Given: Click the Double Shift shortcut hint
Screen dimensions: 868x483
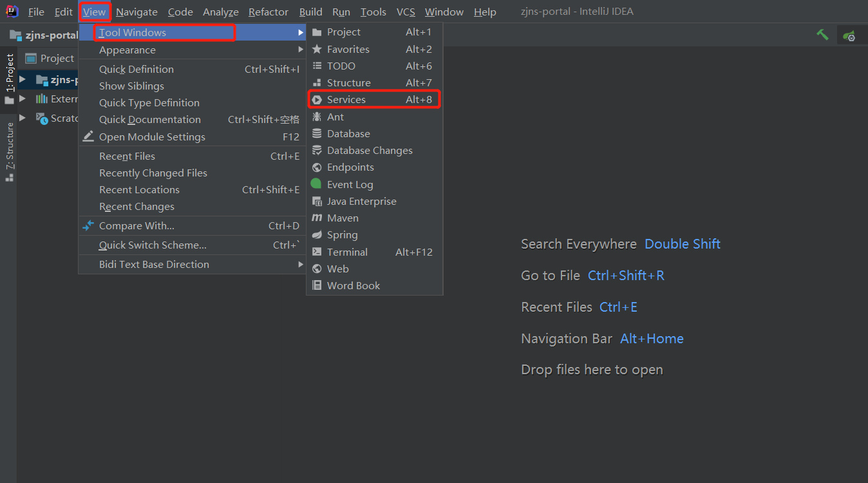Looking at the screenshot, I should click(683, 244).
